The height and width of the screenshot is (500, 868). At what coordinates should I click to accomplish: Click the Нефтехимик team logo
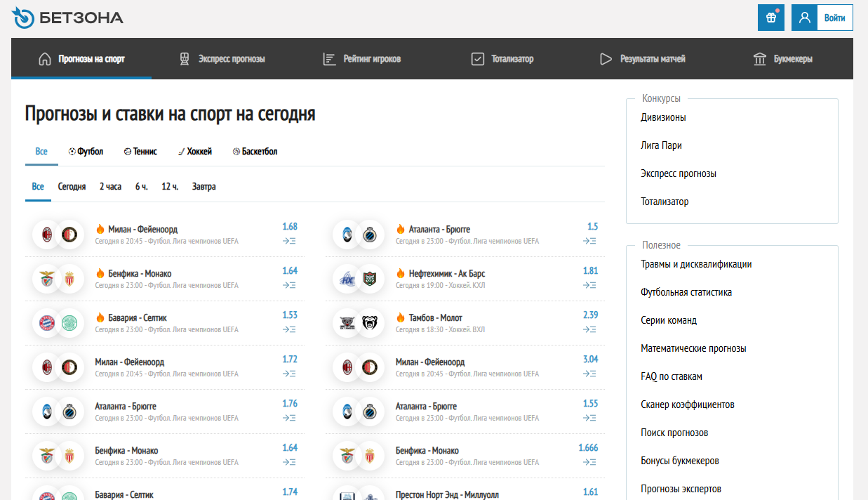coord(347,278)
